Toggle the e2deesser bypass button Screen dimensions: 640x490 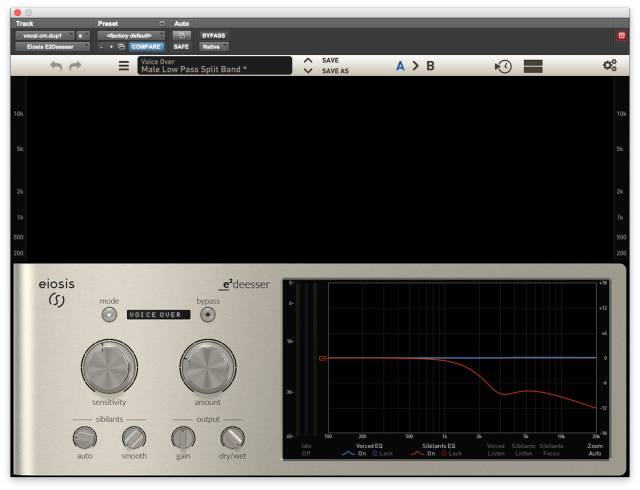tap(208, 315)
